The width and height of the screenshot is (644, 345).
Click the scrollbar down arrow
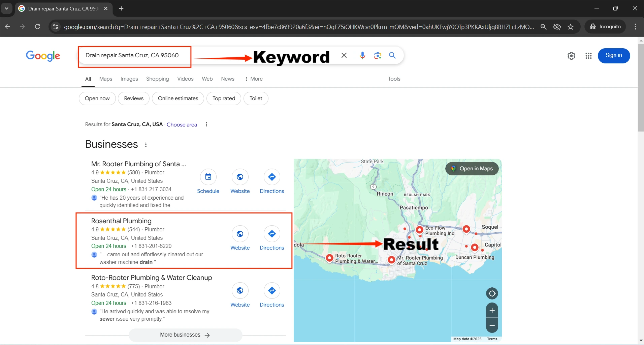[641, 341]
